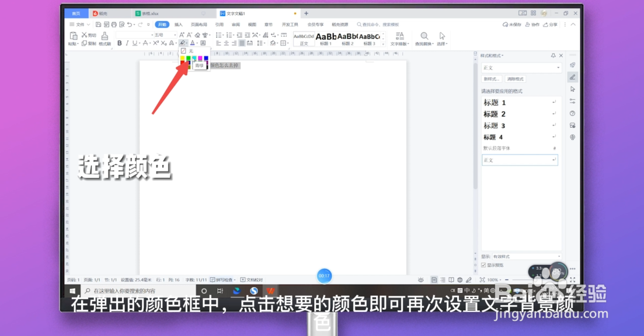Click the Print icon in quick toolbar
The height and width of the screenshot is (336, 644).
pos(114,24)
